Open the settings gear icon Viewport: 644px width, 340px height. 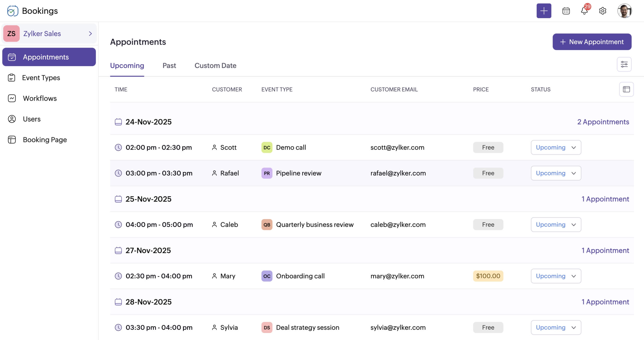click(602, 11)
